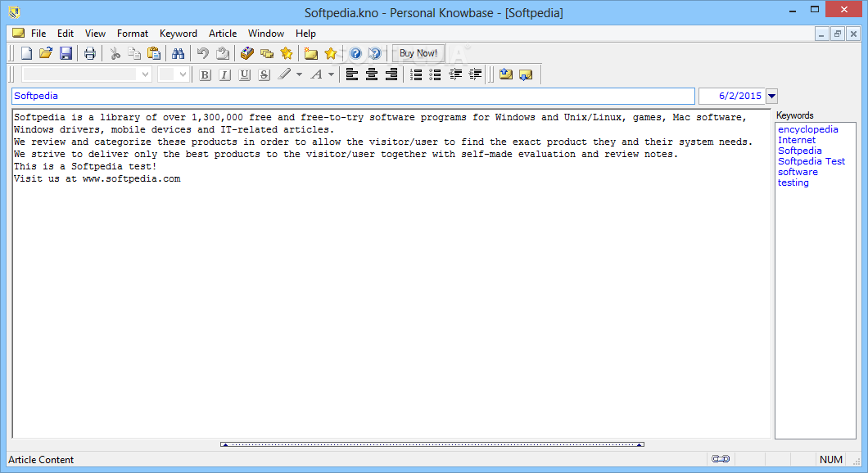This screenshot has height=473, width=868.
Task: Toggle italic formatting
Action: [224, 74]
